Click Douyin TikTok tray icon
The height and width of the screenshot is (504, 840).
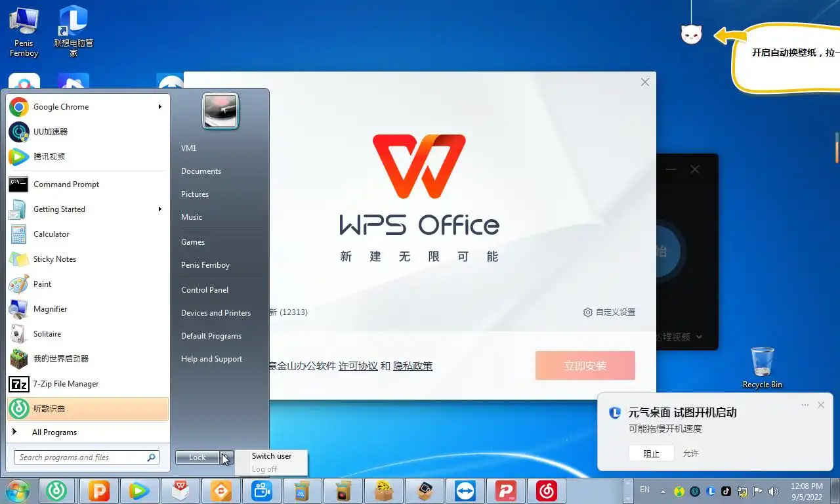click(726, 491)
